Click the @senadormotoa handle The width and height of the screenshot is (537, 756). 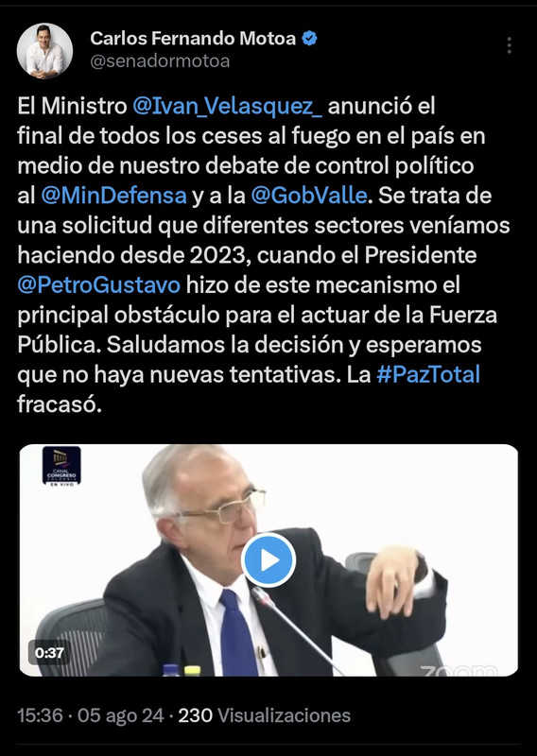(160, 61)
